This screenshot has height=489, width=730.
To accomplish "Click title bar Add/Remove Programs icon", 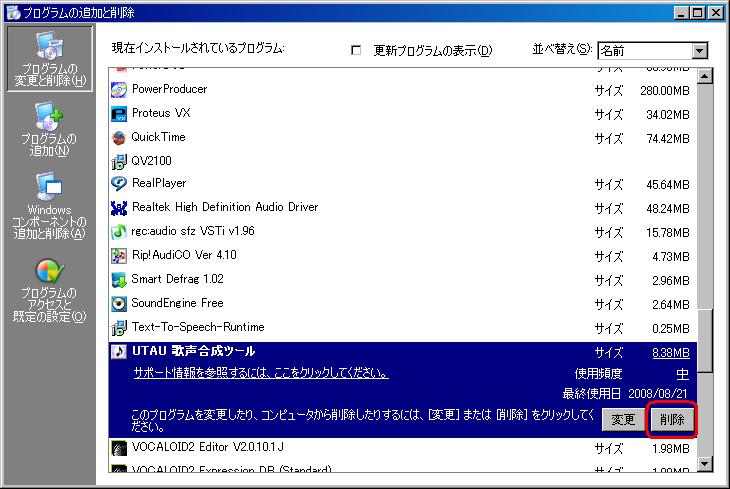I will [13, 13].
